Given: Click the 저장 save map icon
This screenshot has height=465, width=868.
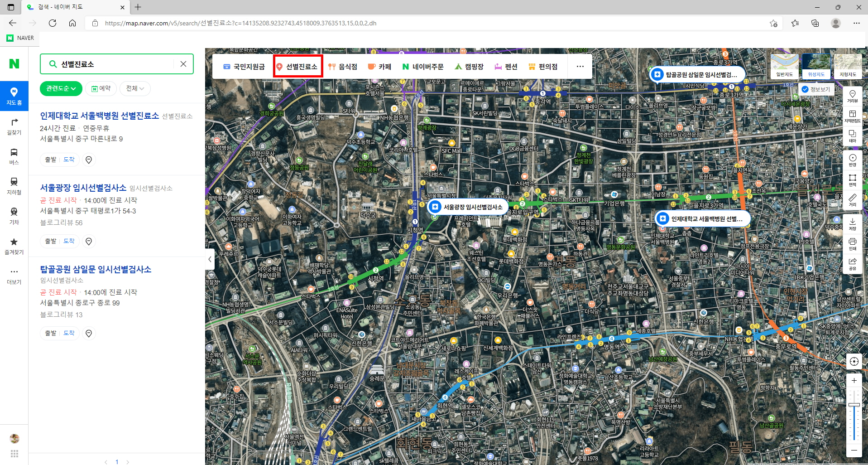Looking at the screenshot, I should (x=853, y=224).
